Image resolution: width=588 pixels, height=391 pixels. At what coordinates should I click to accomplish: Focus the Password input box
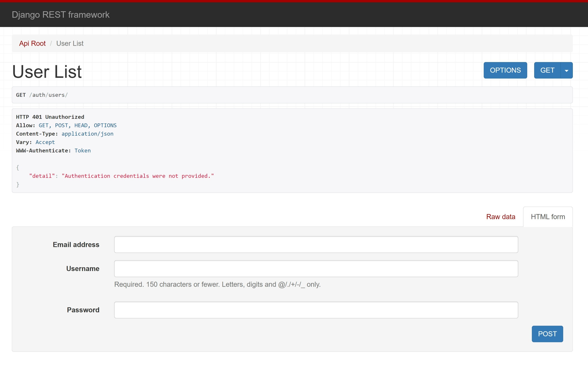[316, 310]
